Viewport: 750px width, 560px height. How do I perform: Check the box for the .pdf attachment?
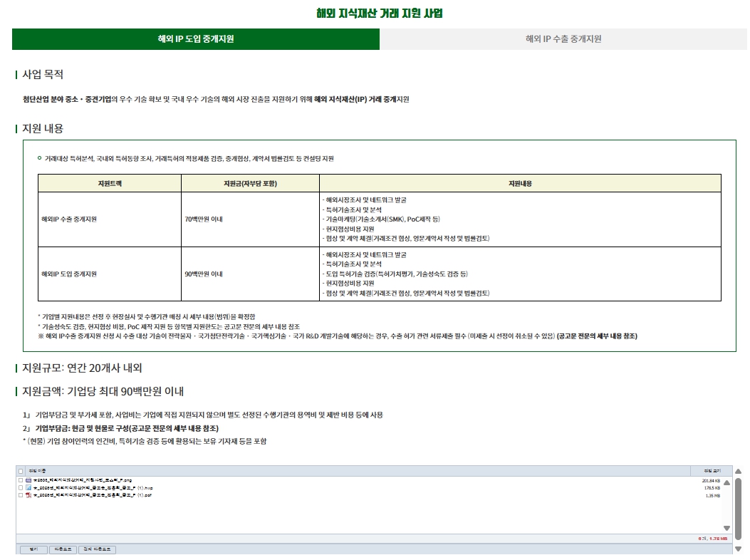pos(21,495)
